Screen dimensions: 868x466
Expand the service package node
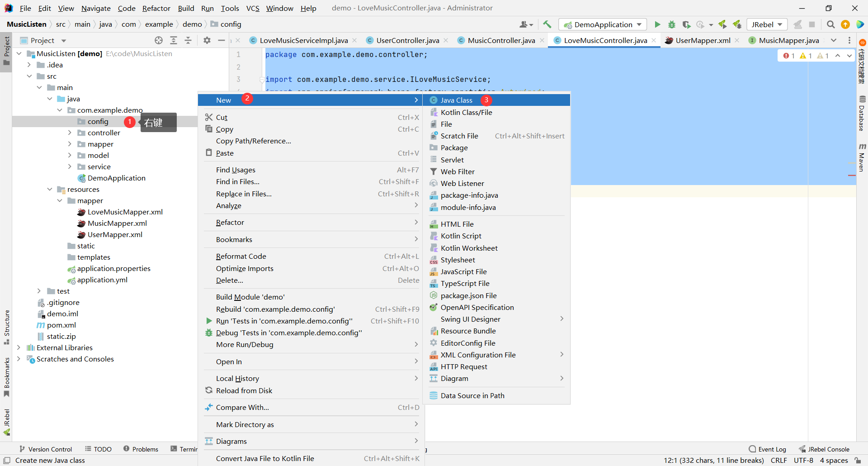pyautogui.click(x=70, y=166)
